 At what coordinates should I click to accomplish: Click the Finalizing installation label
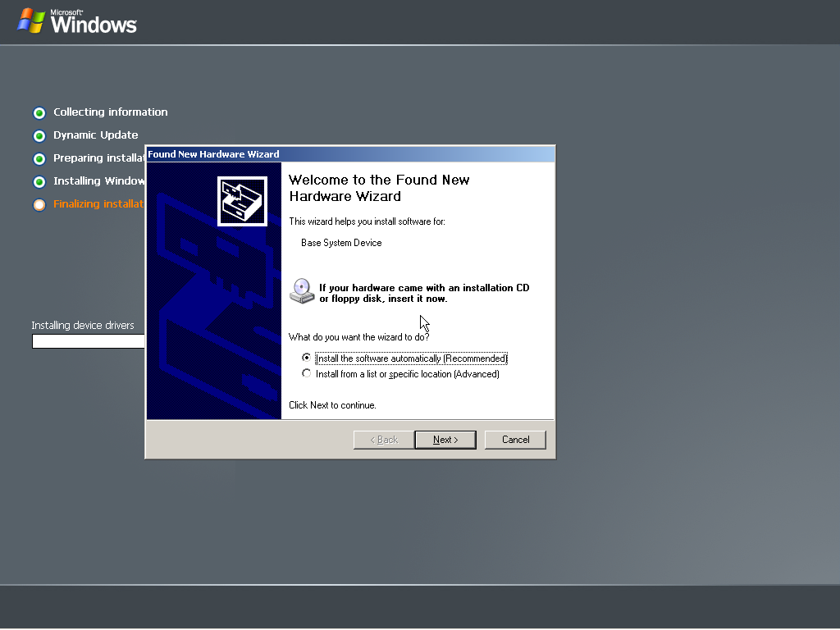pos(98,203)
